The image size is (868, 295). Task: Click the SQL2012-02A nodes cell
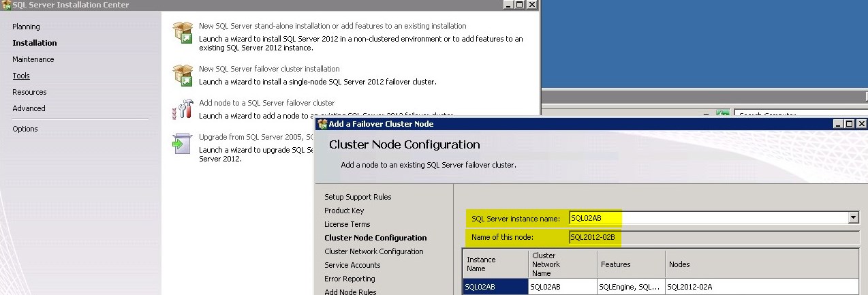(762, 287)
